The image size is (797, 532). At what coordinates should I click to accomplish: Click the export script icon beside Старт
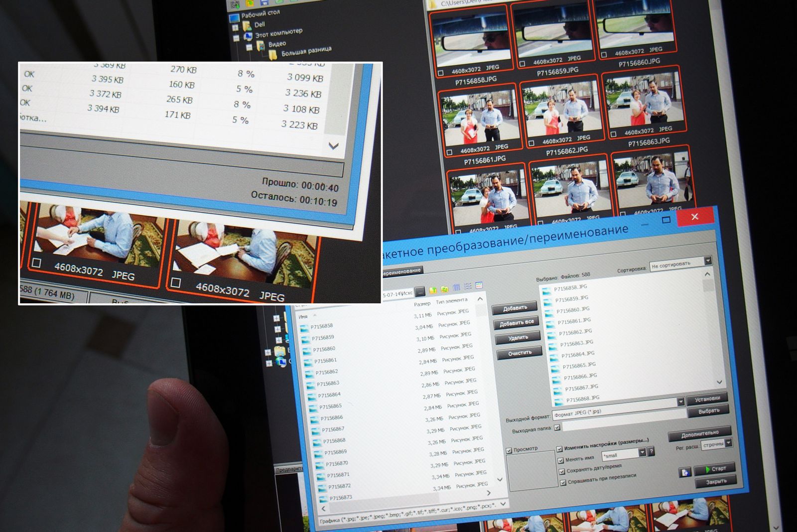(685, 472)
